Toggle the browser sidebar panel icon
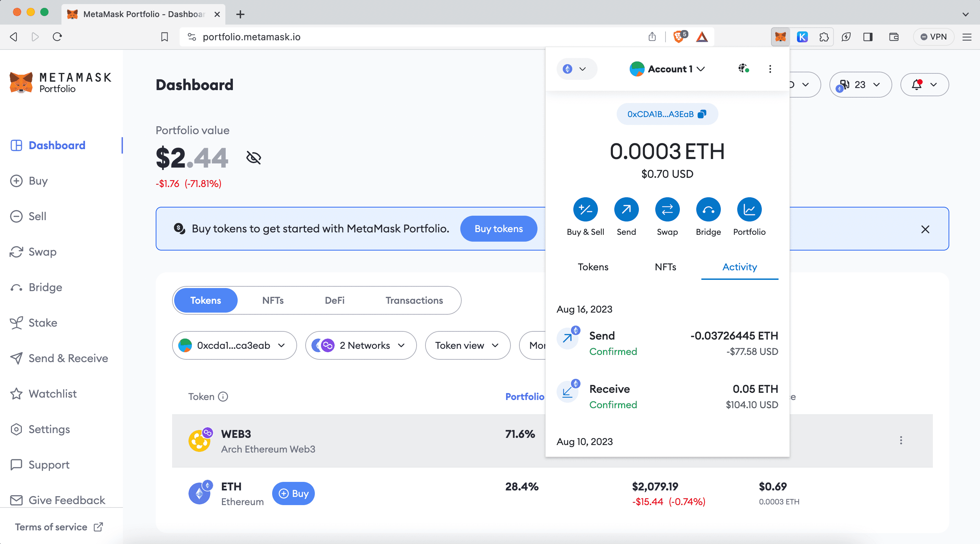 868,37
